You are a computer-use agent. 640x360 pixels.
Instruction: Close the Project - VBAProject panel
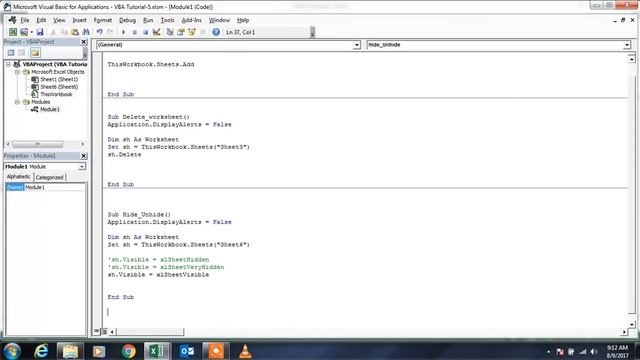coord(84,42)
